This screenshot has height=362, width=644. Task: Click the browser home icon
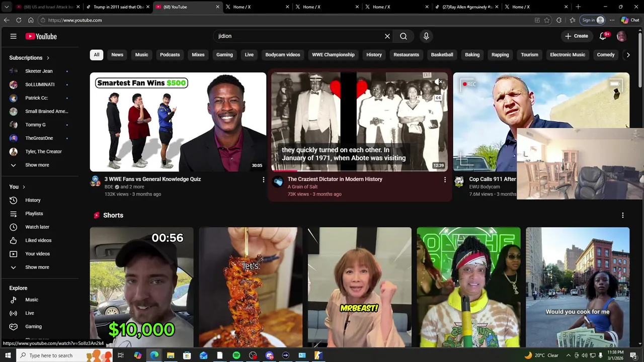[x=31, y=20]
